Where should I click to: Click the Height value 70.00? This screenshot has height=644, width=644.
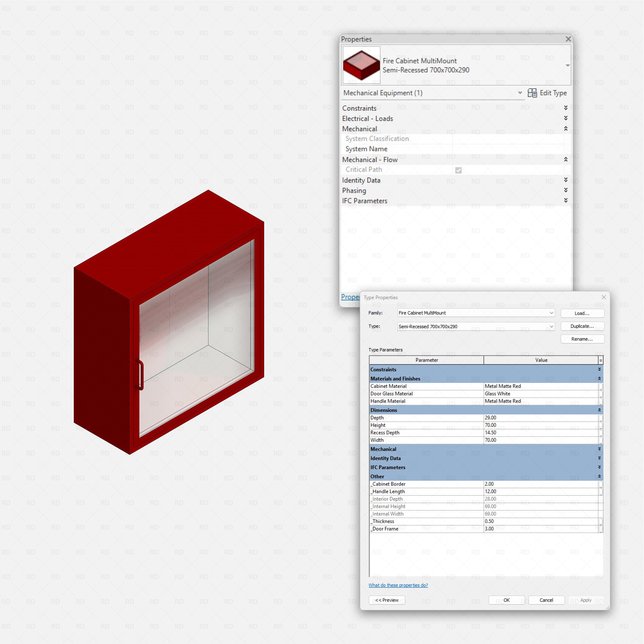[541, 425]
